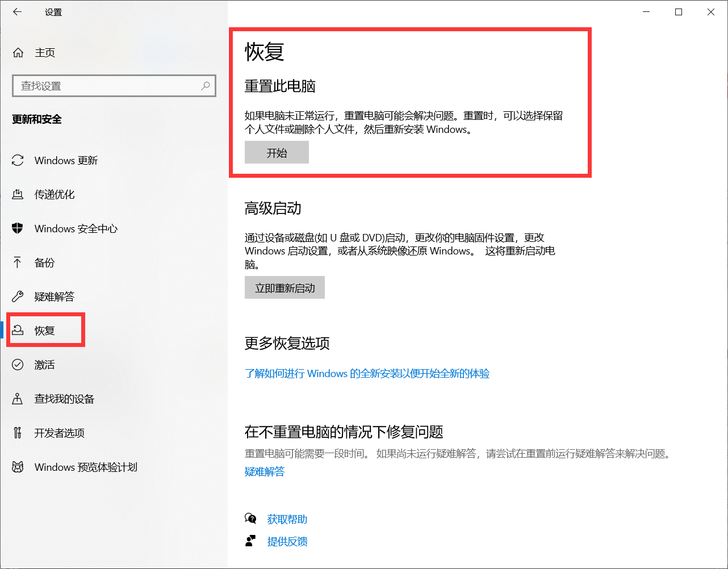Open 查找我的设备 settings

point(114,399)
